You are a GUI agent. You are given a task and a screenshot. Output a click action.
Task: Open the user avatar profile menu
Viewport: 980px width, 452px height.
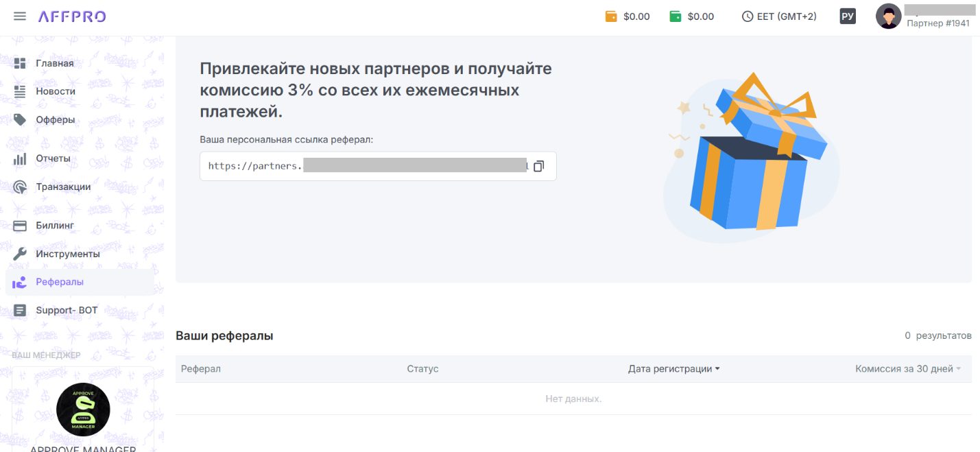888,16
